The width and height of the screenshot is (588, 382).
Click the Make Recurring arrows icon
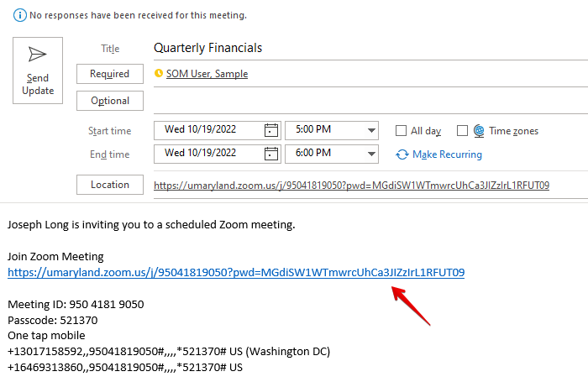coord(402,154)
